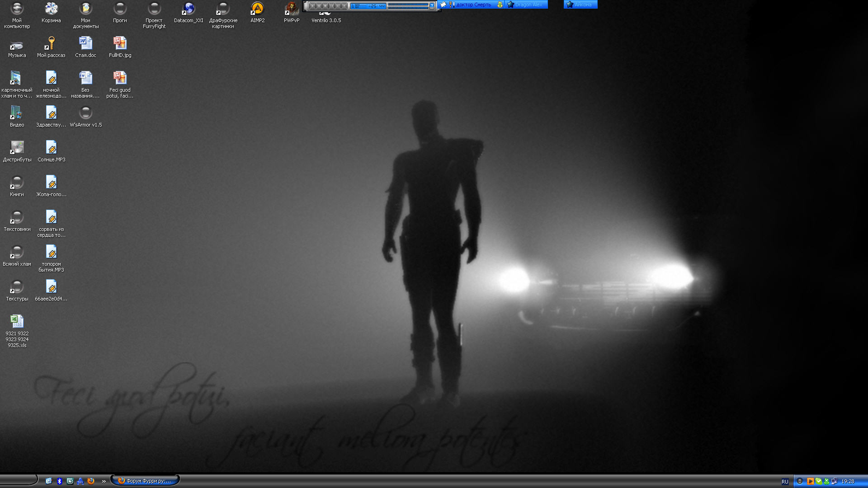Viewport: 868px width, 488px height.
Task: Click the Солнце.MP3 audio file icon
Action: [51, 148]
